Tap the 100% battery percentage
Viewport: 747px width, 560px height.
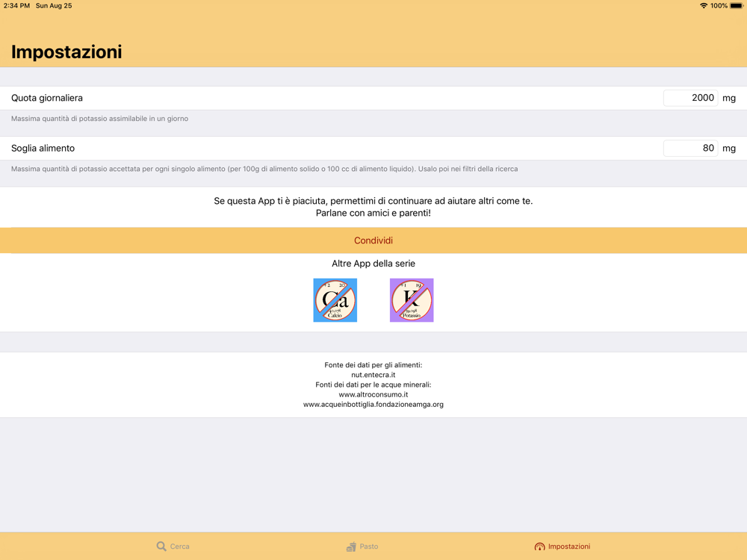point(719,6)
